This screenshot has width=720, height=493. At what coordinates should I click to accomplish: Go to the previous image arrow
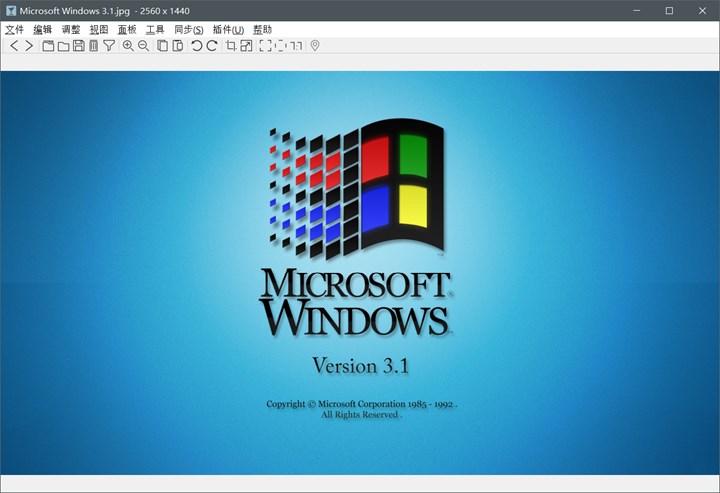tap(14, 45)
